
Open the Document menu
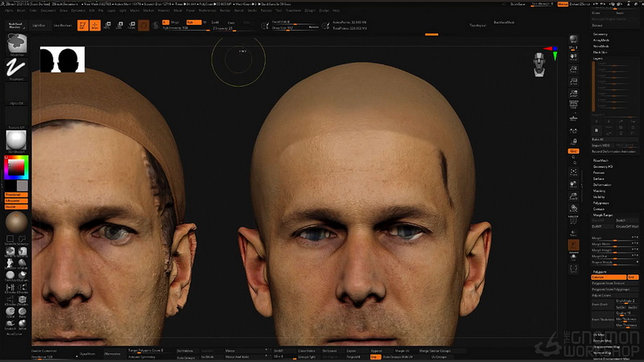click(x=48, y=10)
